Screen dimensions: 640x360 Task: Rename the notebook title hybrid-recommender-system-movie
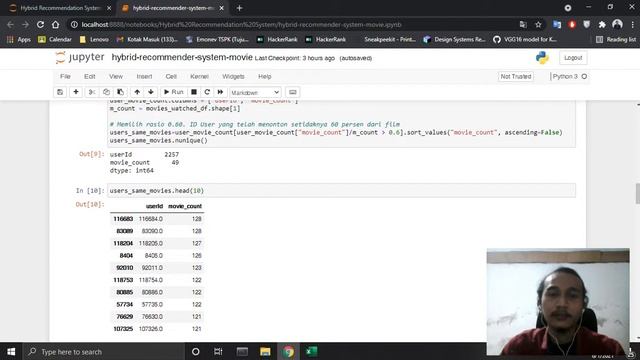[182, 58]
